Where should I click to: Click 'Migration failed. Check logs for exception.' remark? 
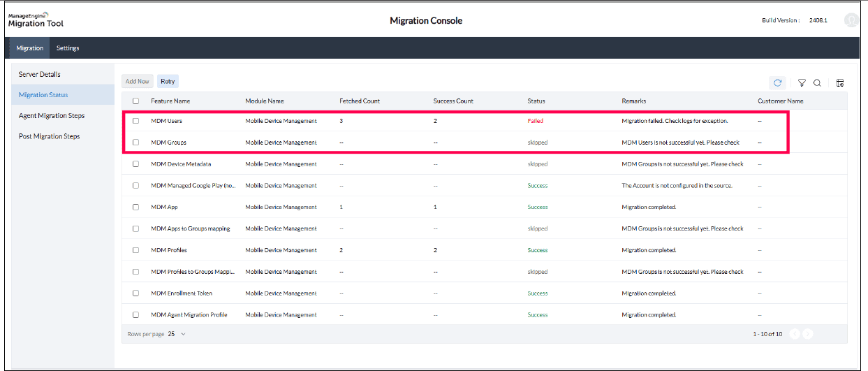pyautogui.click(x=675, y=121)
